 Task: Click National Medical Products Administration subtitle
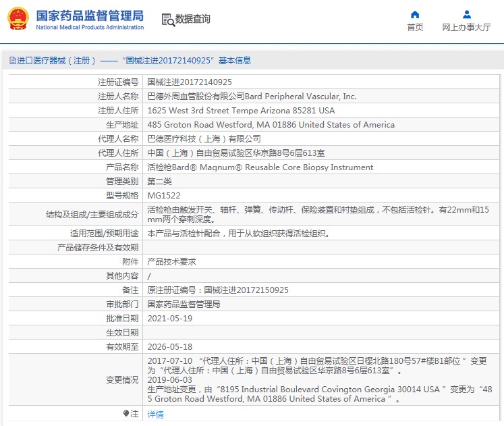point(90,27)
